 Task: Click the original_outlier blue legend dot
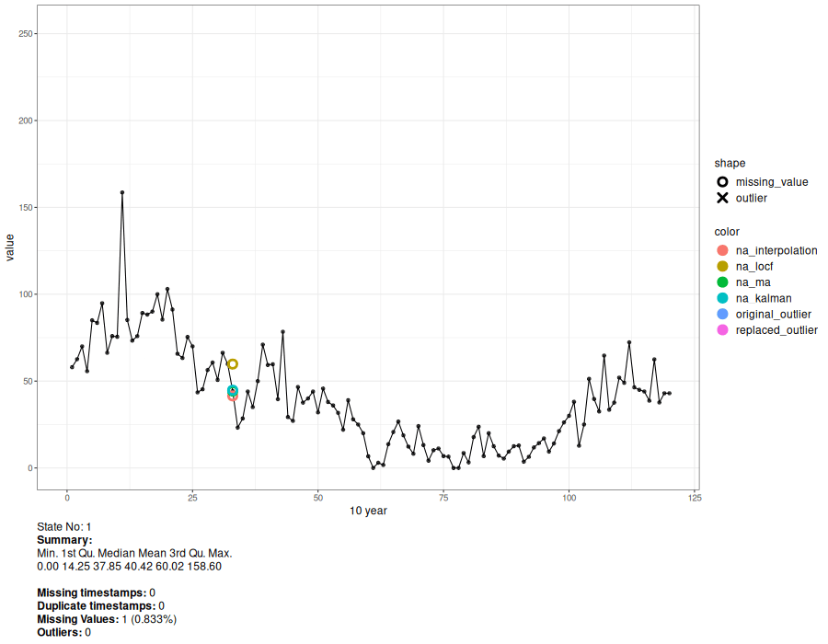(x=722, y=315)
